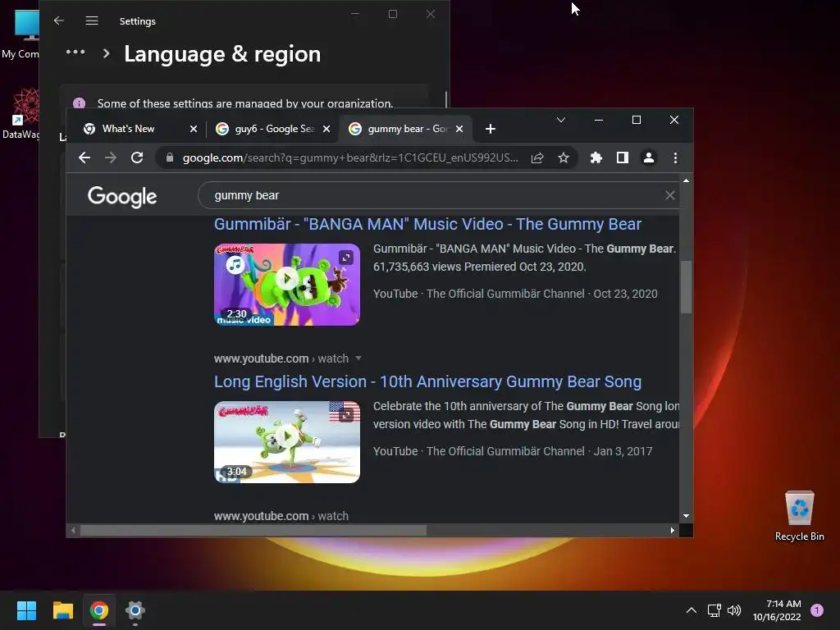This screenshot has width=840, height=630.
Task: Open notification badge in taskbar
Action: click(x=817, y=610)
